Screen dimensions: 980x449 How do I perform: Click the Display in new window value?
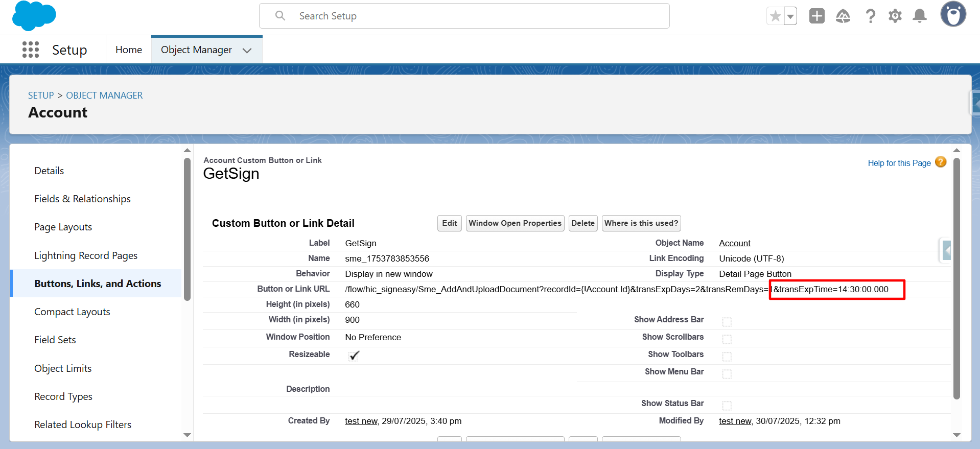pos(389,274)
